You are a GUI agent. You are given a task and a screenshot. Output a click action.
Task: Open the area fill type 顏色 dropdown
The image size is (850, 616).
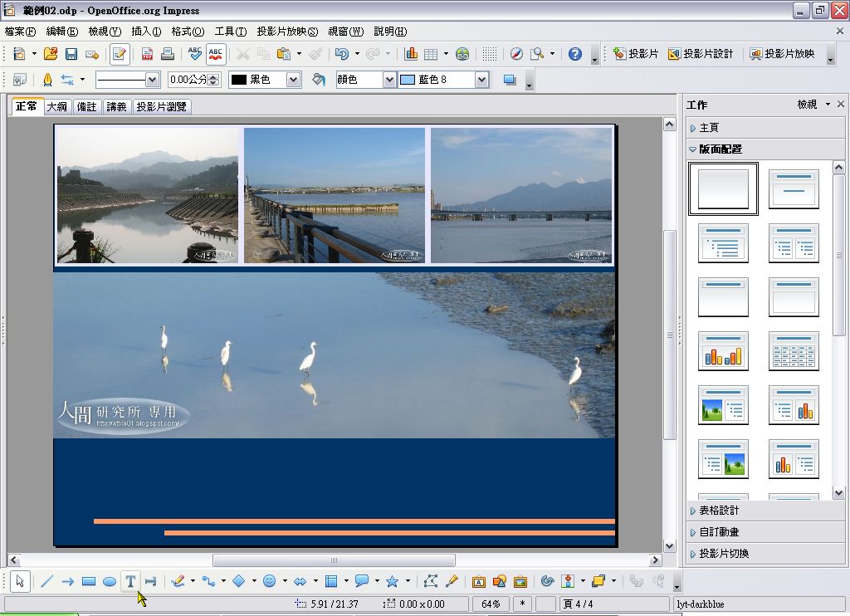[x=389, y=80]
